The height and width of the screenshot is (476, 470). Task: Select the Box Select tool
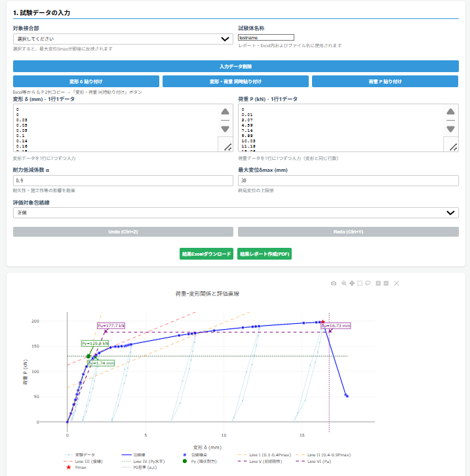pyautogui.click(x=360, y=283)
